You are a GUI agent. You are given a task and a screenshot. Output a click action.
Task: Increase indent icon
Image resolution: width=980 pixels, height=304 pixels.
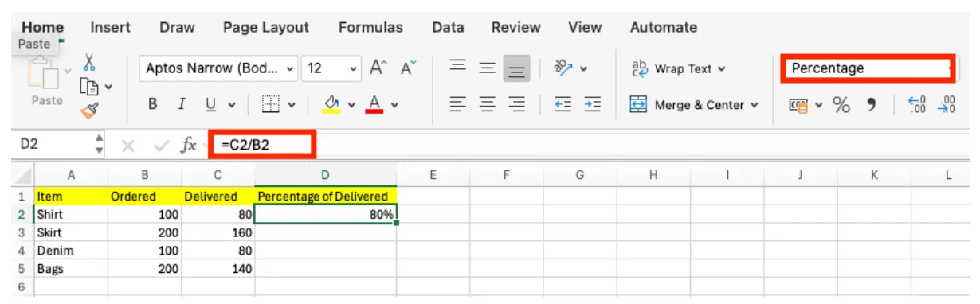point(592,104)
